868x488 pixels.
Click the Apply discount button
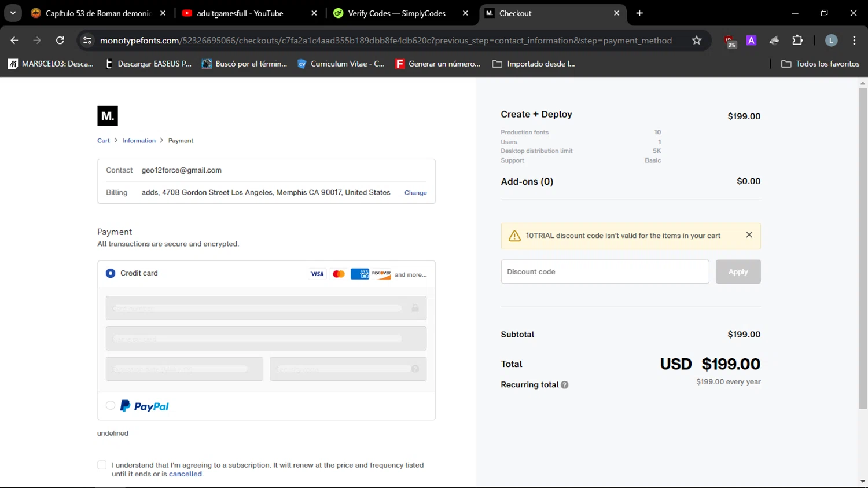tap(738, 271)
